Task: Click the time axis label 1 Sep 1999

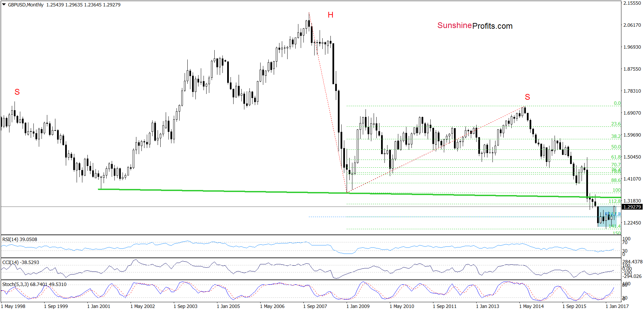Action: [x=56, y=306]
